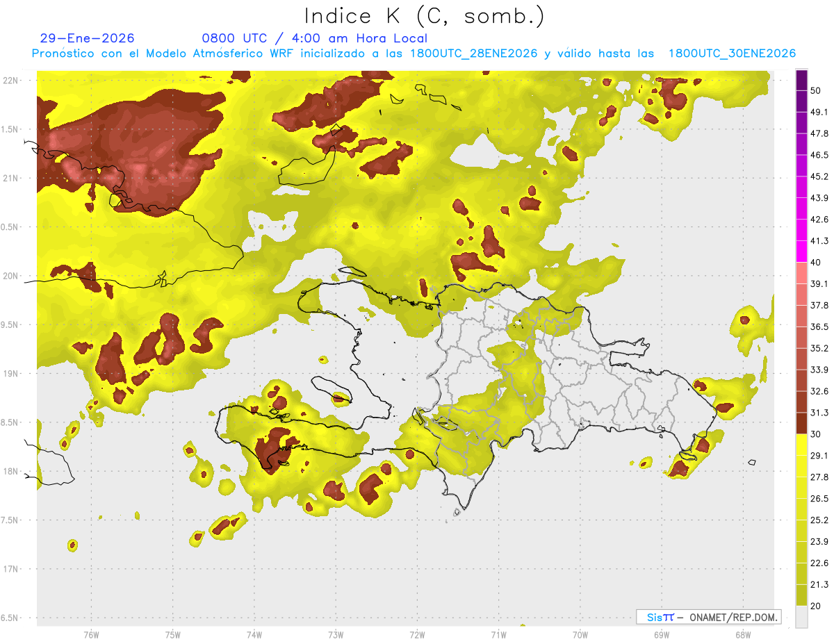Click the '75W' longitude axis label
Image resolution: width=834 pixels, height=644 pixels.
tap(173, 634)
